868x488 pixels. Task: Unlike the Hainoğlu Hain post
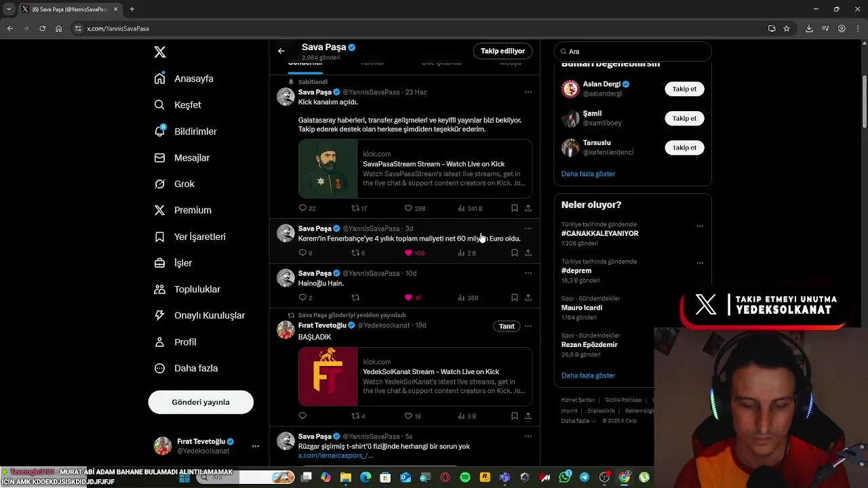pyautogui.click(x=408, y=298)
